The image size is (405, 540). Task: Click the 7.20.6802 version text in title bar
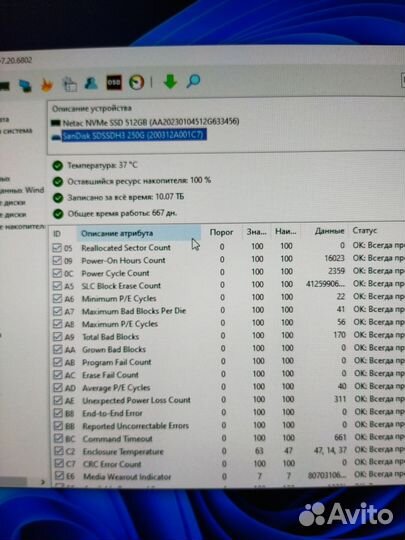point(16,60)
